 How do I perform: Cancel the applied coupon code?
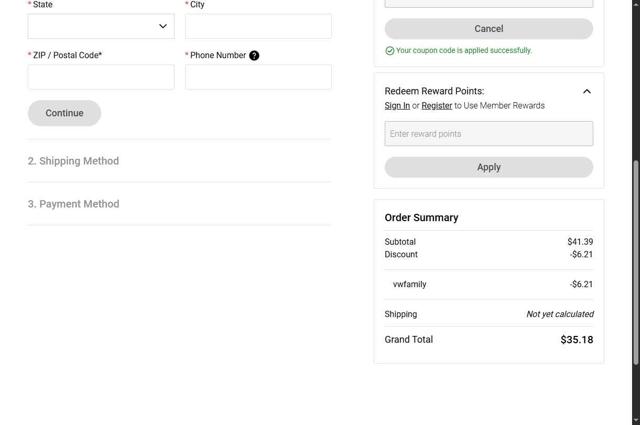[489, 29]
